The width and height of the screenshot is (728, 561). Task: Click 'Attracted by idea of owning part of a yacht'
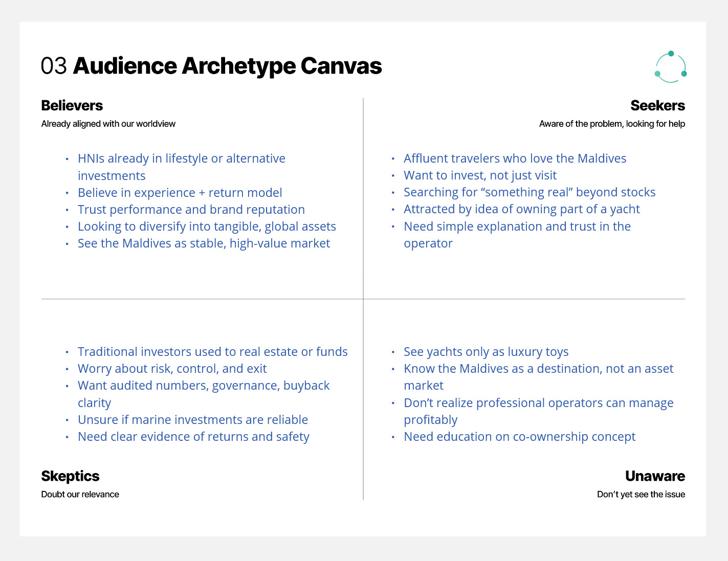point(521,209)
